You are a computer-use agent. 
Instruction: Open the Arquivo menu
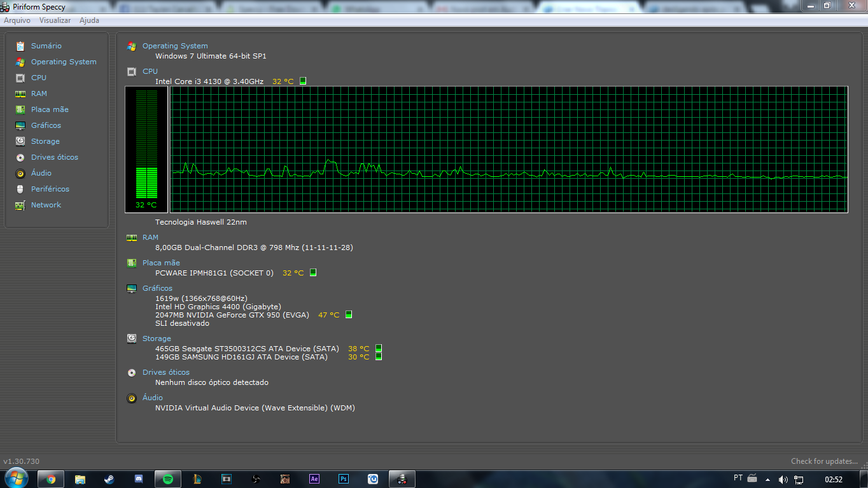click(x=17, y=20)
